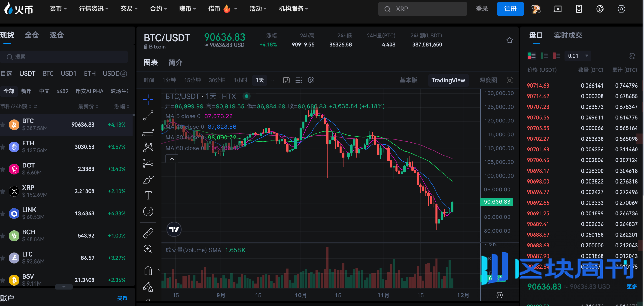Add BTC/USDT to favorites star
Viewport: 644px width, 306px height.
click(510, 40)
